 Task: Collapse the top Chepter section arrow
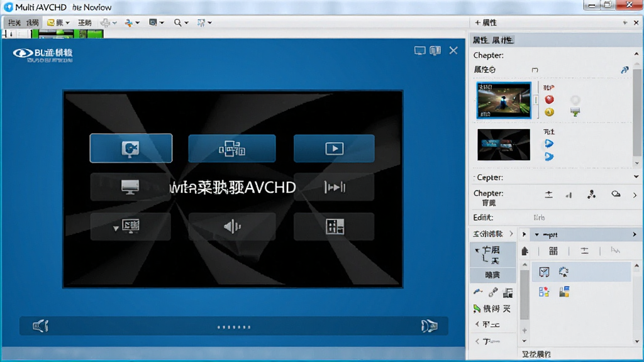click(636, 54)
